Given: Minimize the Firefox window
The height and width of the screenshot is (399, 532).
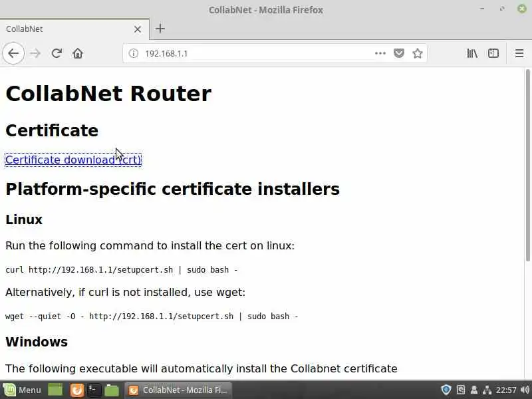Looking at the screenshot, I should pos(482,9).
